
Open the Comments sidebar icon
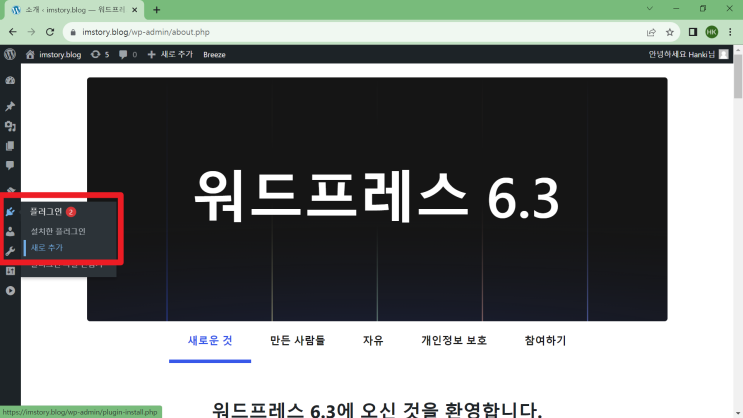pos(10,165)
